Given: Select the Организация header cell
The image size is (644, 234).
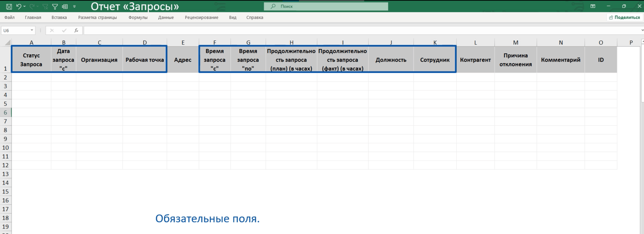Looking at the screenshot, I should (99, 60).
